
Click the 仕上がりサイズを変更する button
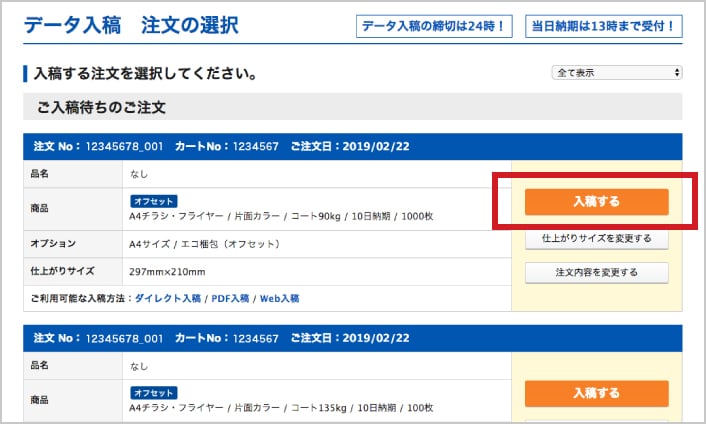[x=596, y=239]
